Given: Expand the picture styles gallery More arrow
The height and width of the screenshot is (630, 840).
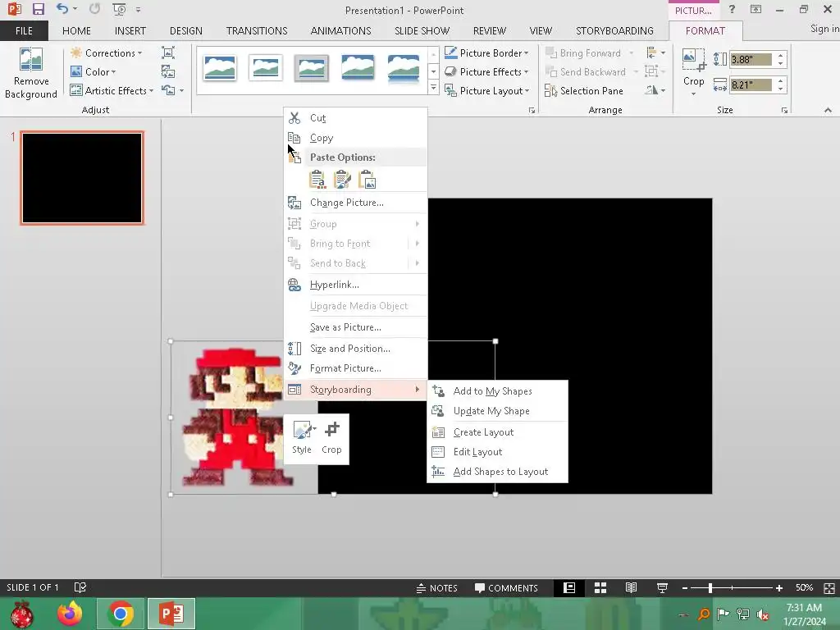Looking at the screenshot, I should [x=433, y=87].
